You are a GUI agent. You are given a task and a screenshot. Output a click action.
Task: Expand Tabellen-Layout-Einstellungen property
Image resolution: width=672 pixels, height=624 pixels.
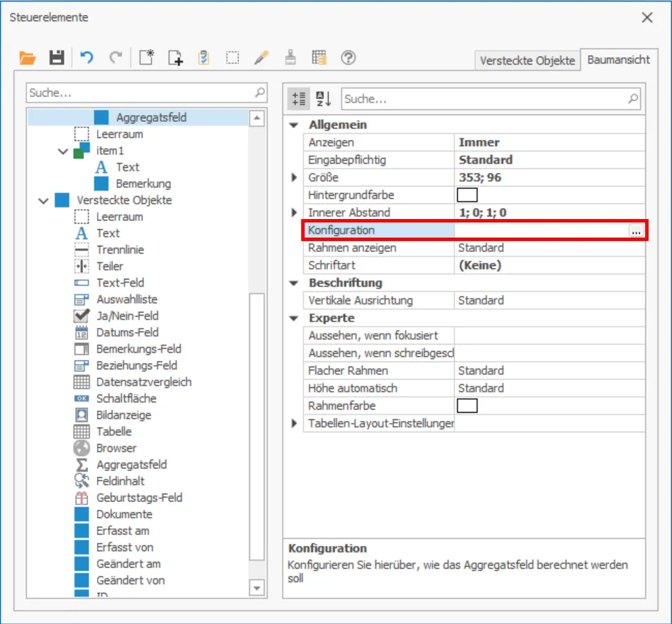(294, 423)
